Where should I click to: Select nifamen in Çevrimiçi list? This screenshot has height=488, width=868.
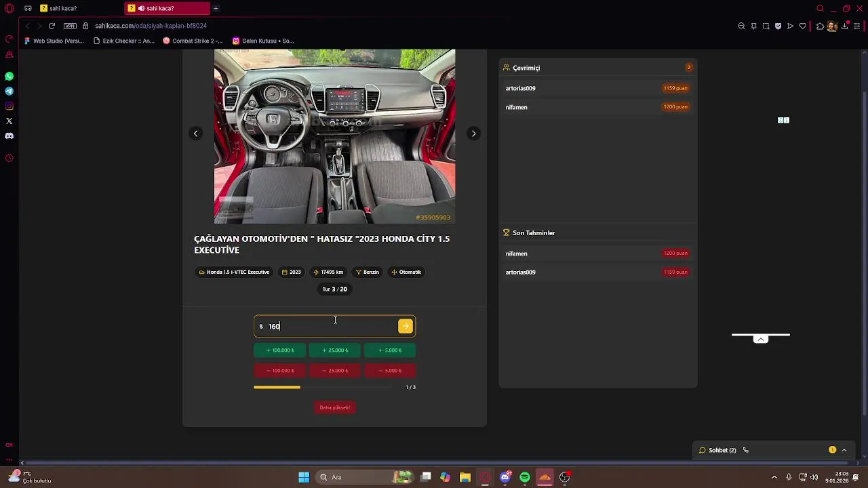(597, 107)
